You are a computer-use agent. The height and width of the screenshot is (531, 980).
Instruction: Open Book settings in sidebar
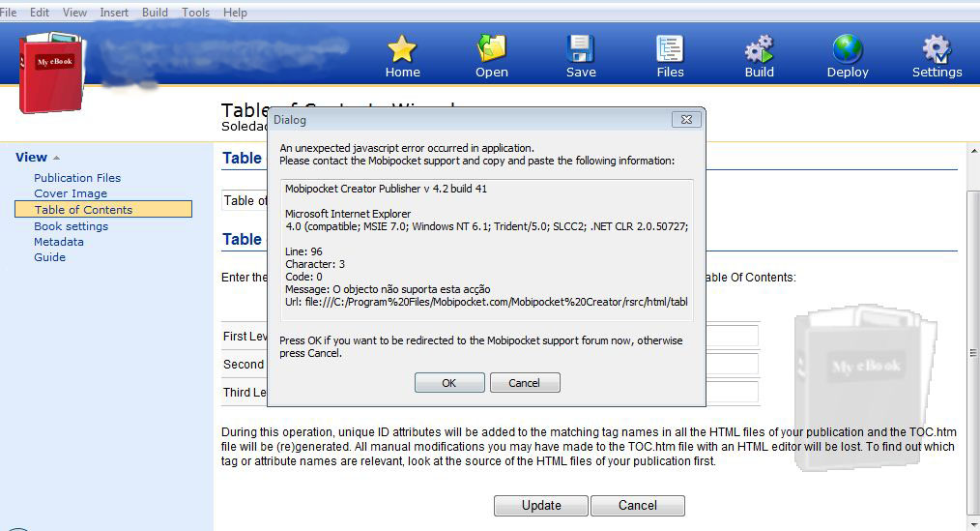tap(72, 225)
